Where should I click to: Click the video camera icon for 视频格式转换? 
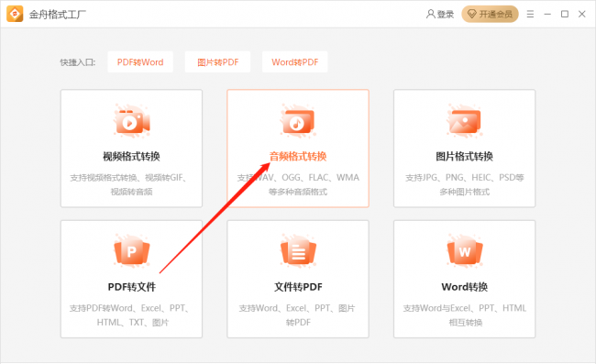point(132,121)
